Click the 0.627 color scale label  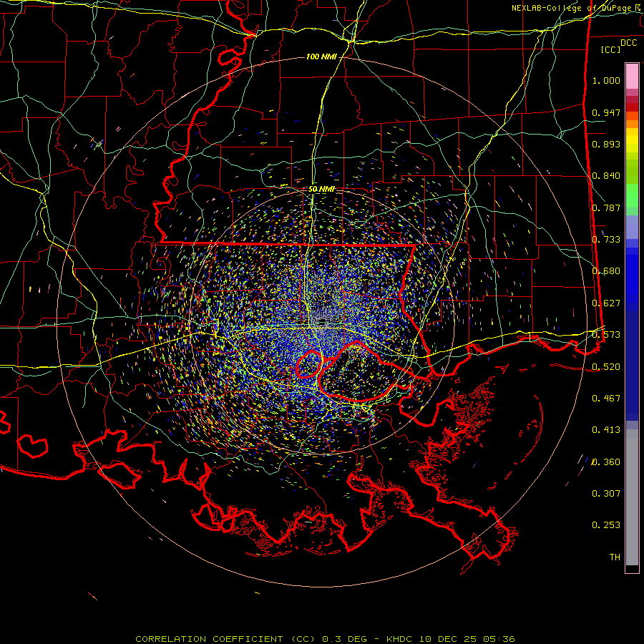(606, 303)
